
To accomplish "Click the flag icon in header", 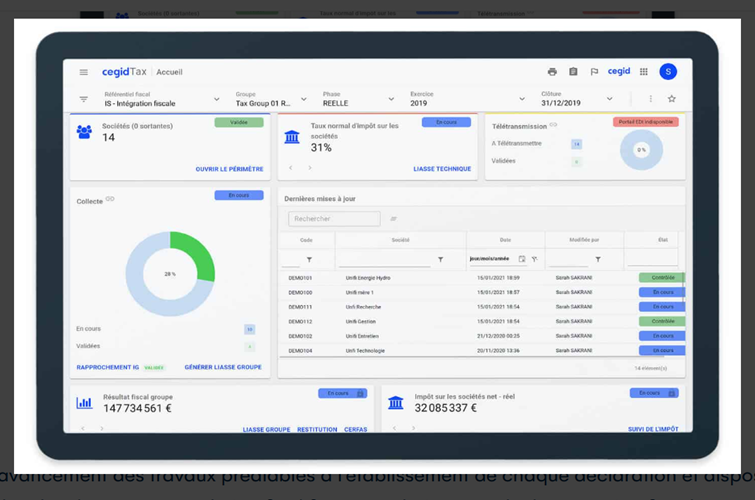I will (594, 72).
